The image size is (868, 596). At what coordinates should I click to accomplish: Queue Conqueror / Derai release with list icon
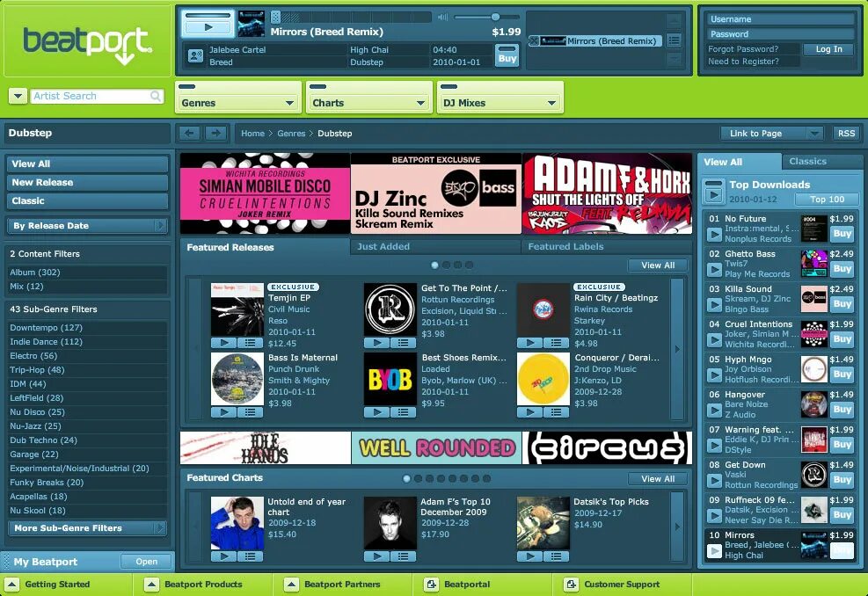coord(557,412)
